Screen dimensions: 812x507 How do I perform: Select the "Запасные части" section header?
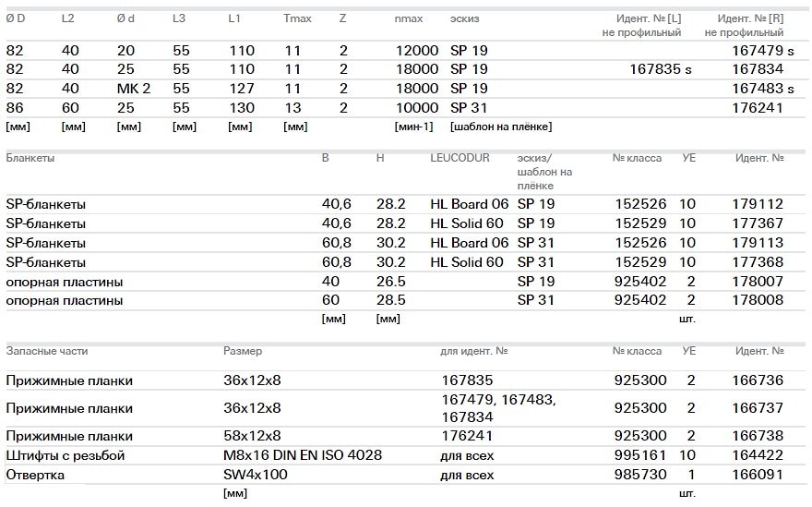(47, 352)
